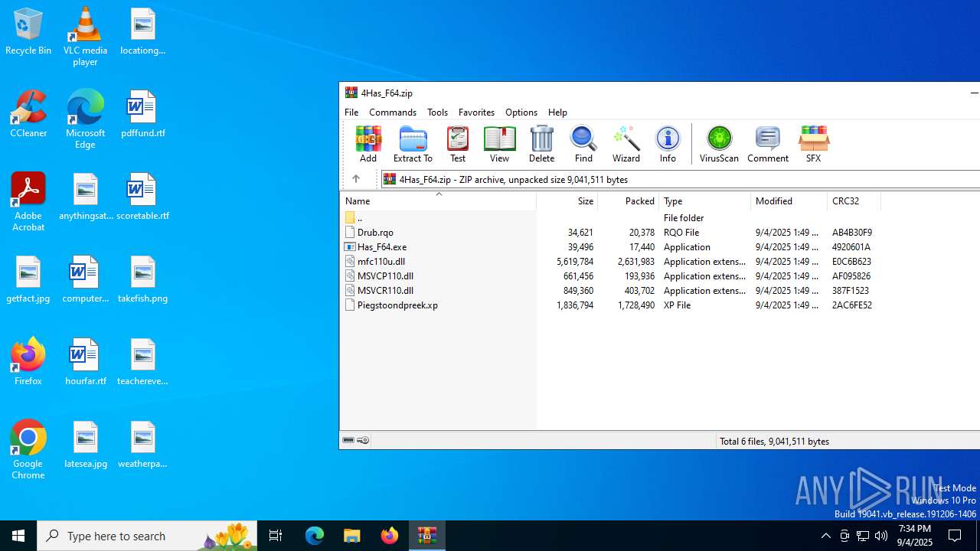The height and width of the screenshot is (551, 980).
Task: Open the Commands menu
Action: (x=393, y=112)
